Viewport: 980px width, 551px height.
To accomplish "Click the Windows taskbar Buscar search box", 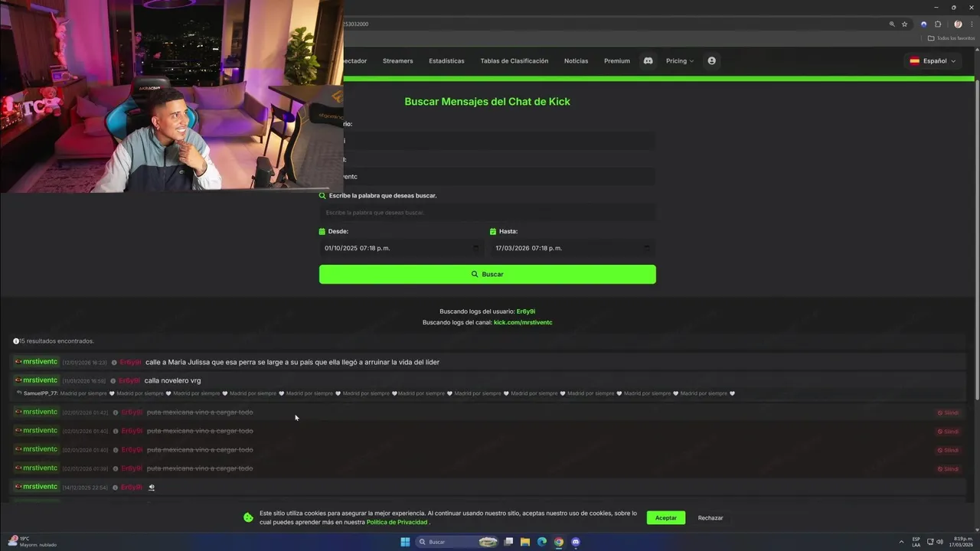I will (x=458, y=542).
